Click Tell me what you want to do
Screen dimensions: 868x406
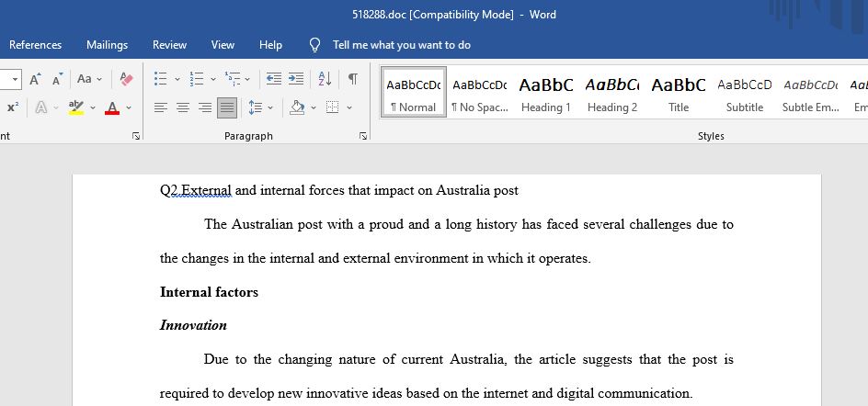point(401,45)
